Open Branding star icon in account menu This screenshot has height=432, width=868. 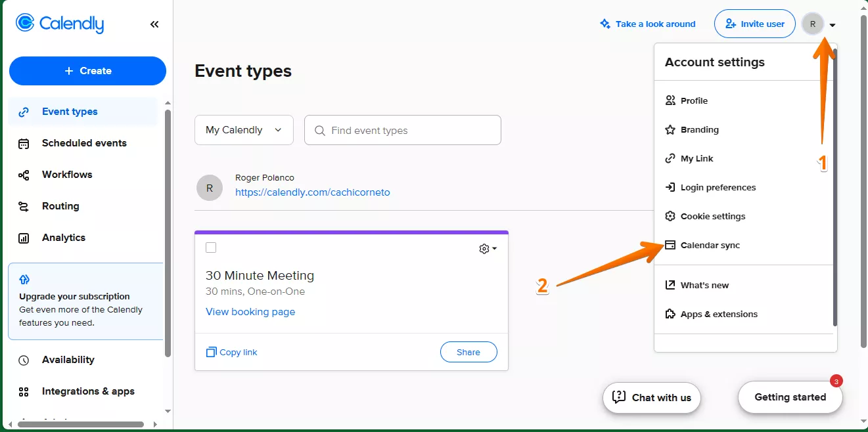[670, 130]
